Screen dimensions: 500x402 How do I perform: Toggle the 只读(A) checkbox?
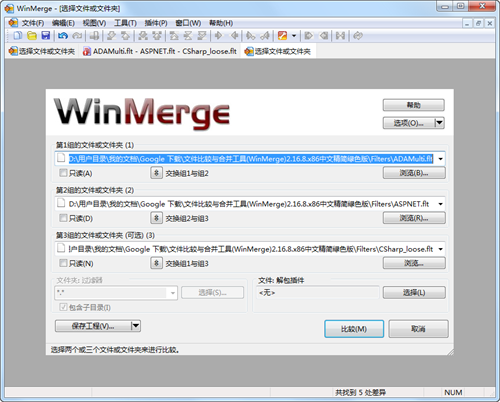click(63, 173)
